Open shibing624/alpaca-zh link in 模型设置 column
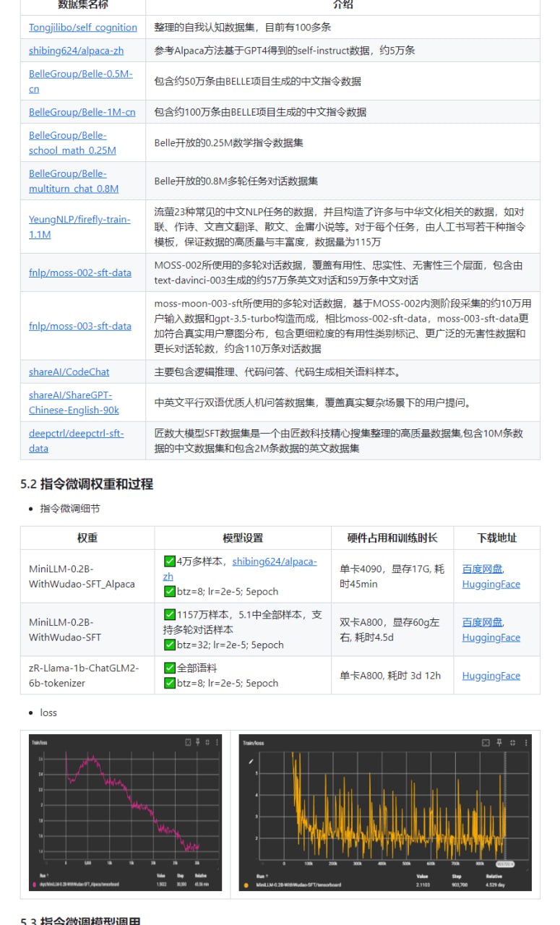 241,569
